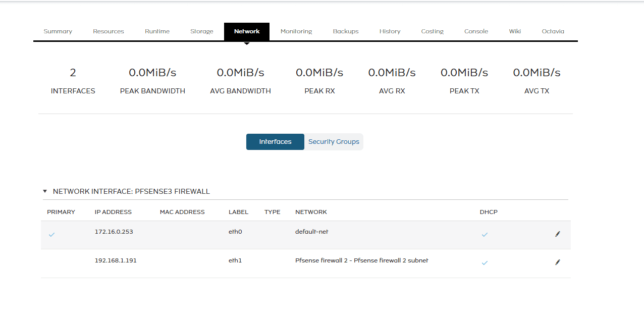Viewport: 644px width, 320px height.
Task: Click the IP address 192.168.1.191
Action: point(116,261)
